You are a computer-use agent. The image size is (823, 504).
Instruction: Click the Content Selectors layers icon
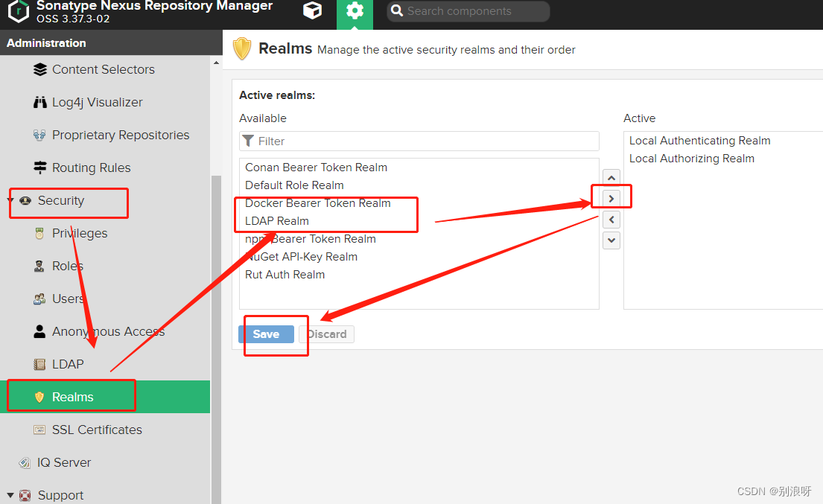40,70
